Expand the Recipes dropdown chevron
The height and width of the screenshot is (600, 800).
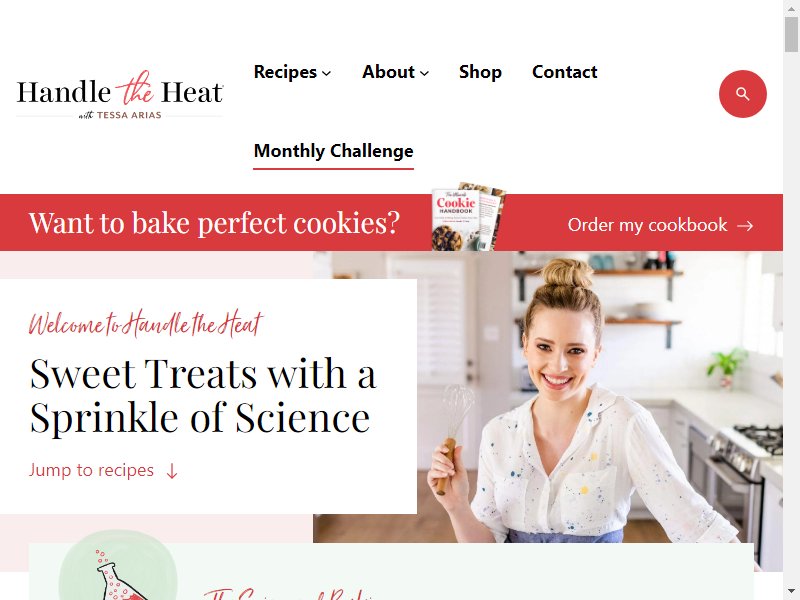[327, 73]
